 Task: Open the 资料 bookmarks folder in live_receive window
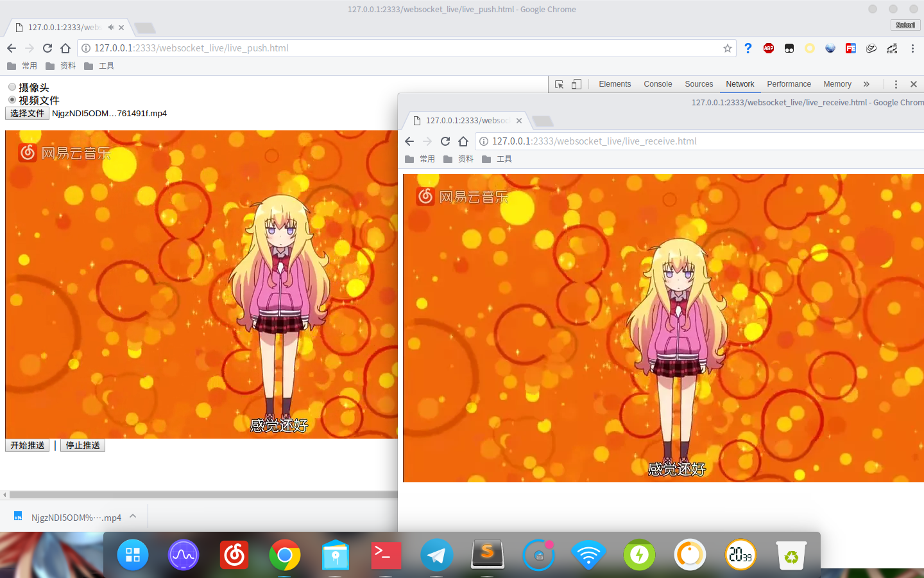click(x=458, y=159)
